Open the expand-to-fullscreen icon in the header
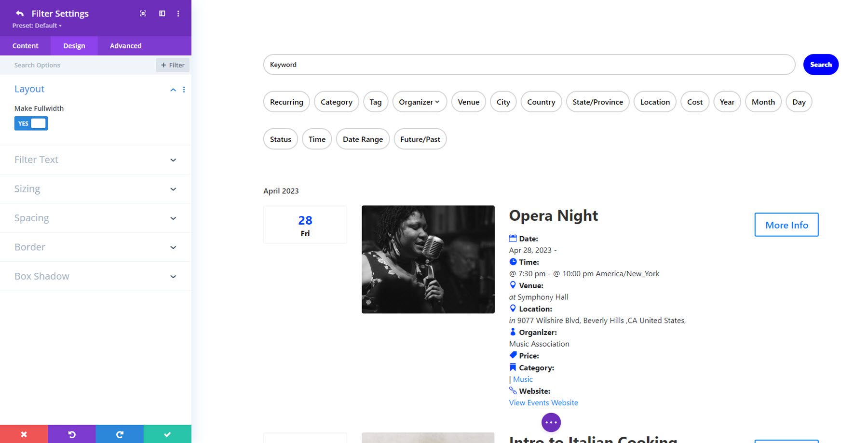 point(143,13)
